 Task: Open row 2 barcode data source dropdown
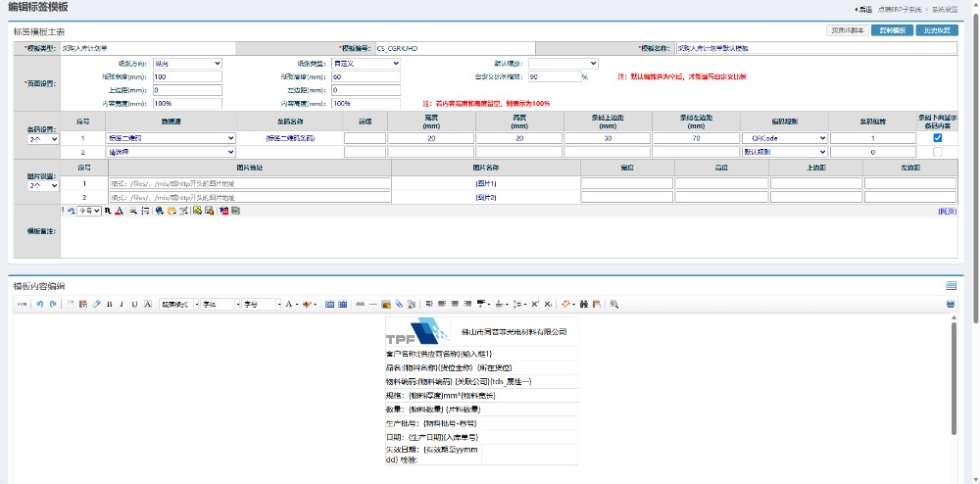171,152
